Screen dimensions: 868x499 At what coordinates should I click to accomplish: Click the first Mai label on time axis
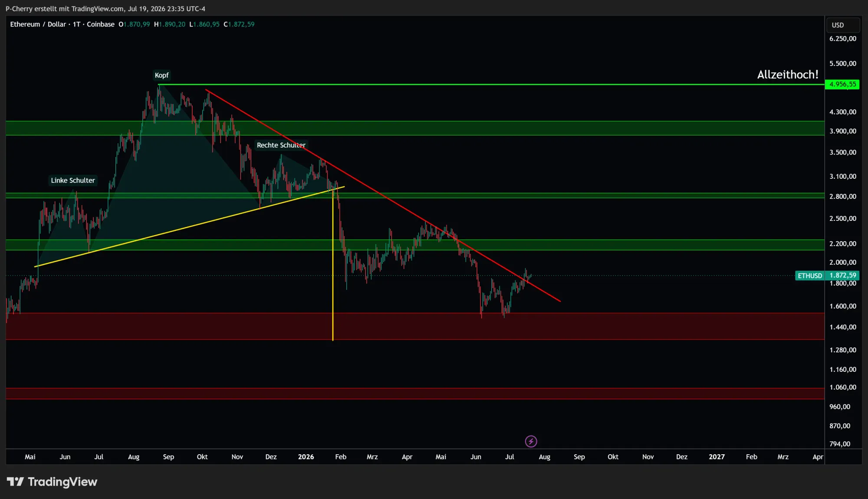tap(30, 457)
